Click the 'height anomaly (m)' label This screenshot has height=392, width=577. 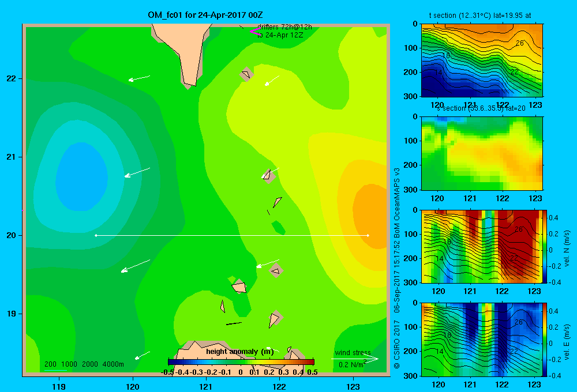[240, 352]
